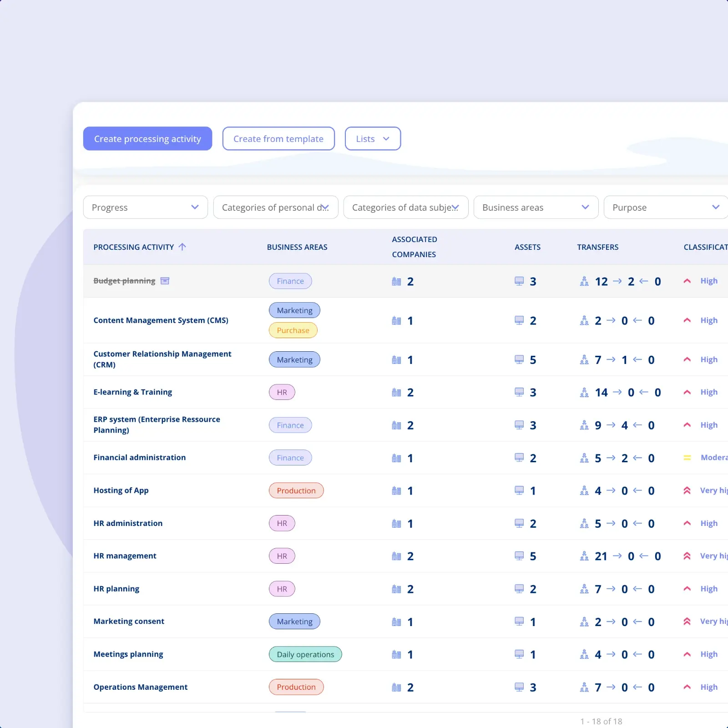Click assets monitor icon in Meetings planning row
Viewport: 728px width, 728px height.
click(519, 654)
